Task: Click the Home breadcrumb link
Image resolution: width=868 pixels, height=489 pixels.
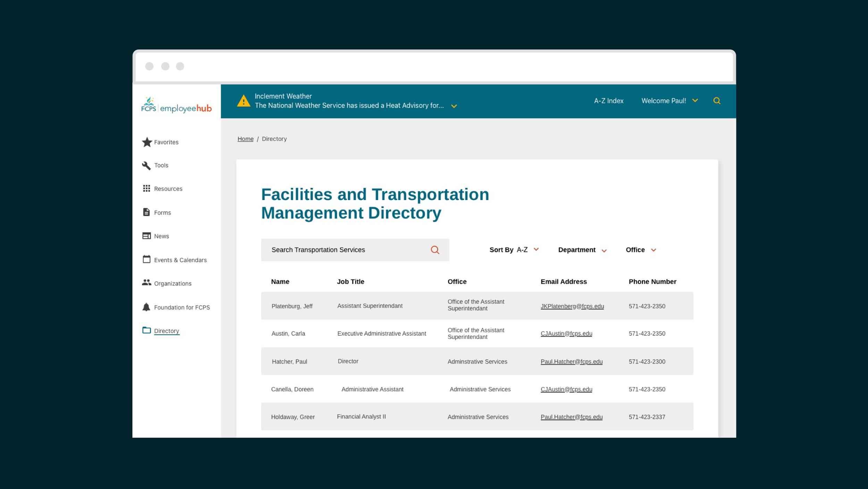Action: [x=245, y=139]
